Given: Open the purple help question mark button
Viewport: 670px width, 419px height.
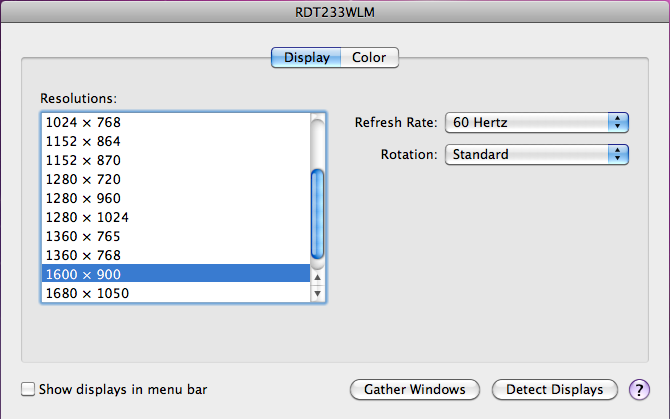Looking at the screenshot, I should click(x=640, y=389).
